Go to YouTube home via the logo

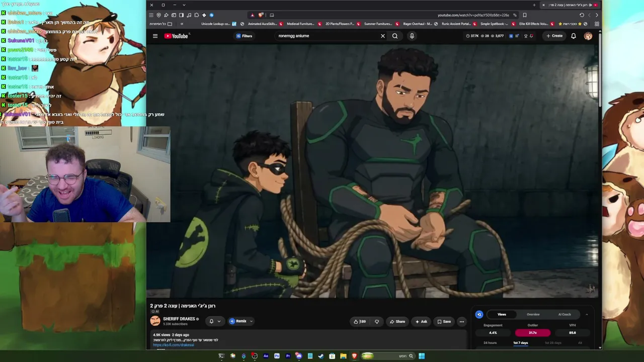[x=176, y=36]
